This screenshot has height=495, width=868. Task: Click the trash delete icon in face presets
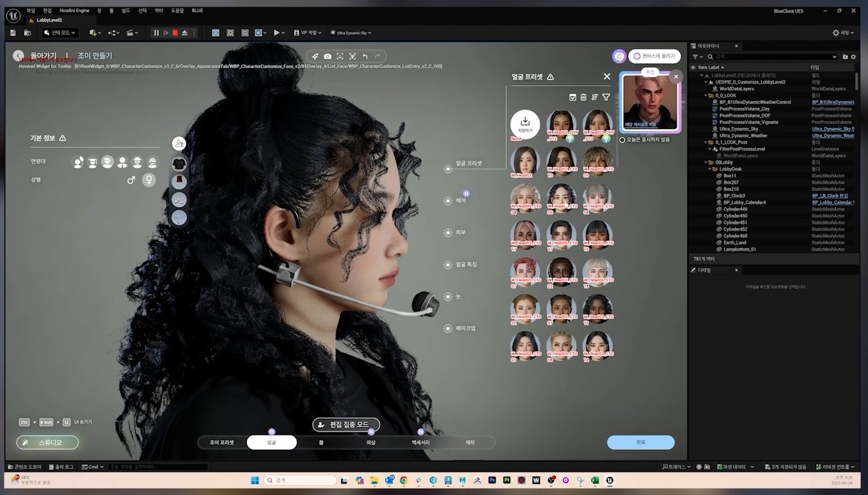pos(583,97)
